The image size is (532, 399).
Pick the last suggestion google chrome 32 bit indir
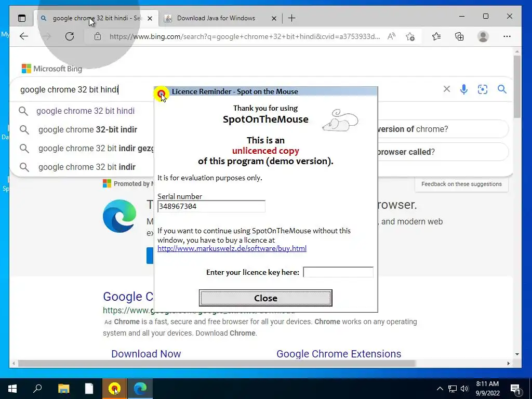point(87,167)
